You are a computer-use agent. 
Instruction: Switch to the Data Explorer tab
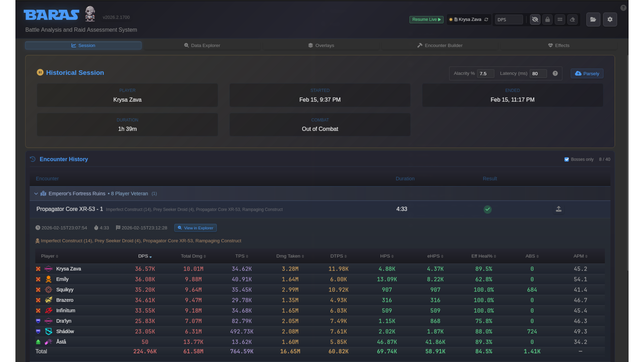point(202,45)
